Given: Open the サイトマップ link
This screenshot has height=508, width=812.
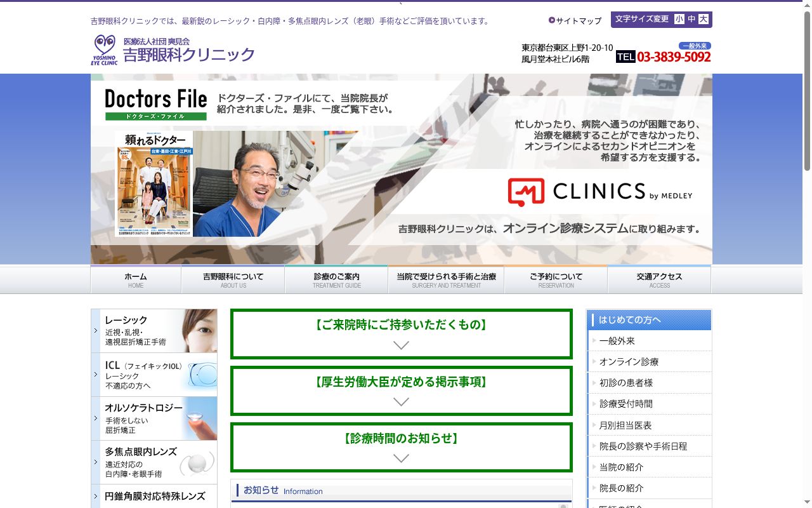Looking at the screenshot, I should pos(575,20).
